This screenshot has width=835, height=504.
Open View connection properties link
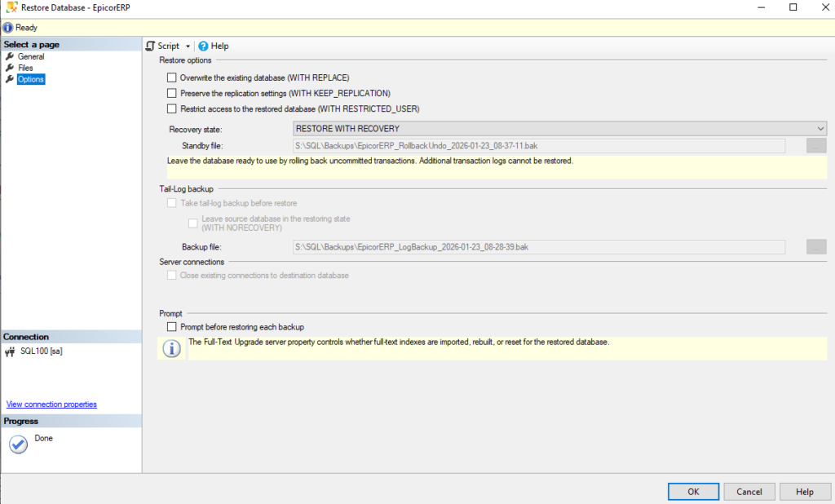pos(51,405)
